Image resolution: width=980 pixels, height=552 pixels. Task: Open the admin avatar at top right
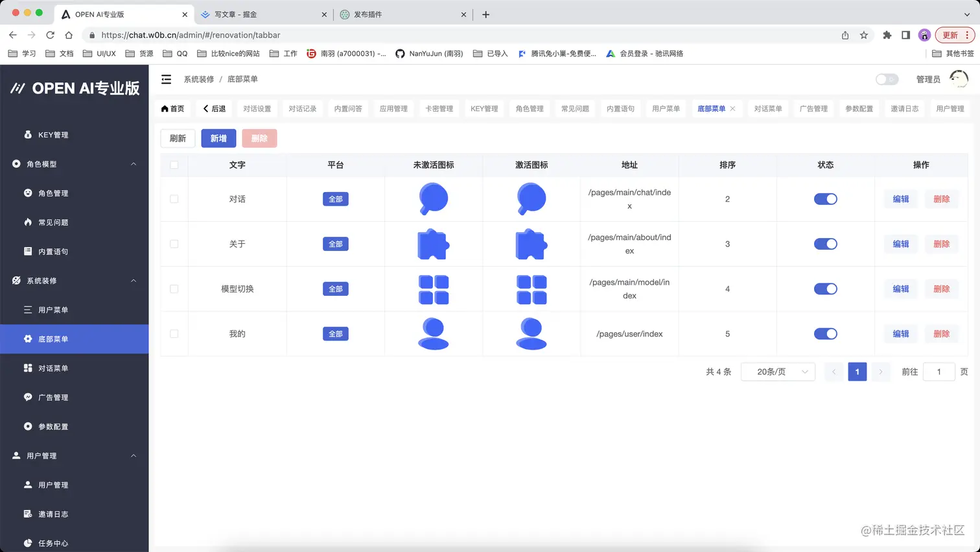959,78
